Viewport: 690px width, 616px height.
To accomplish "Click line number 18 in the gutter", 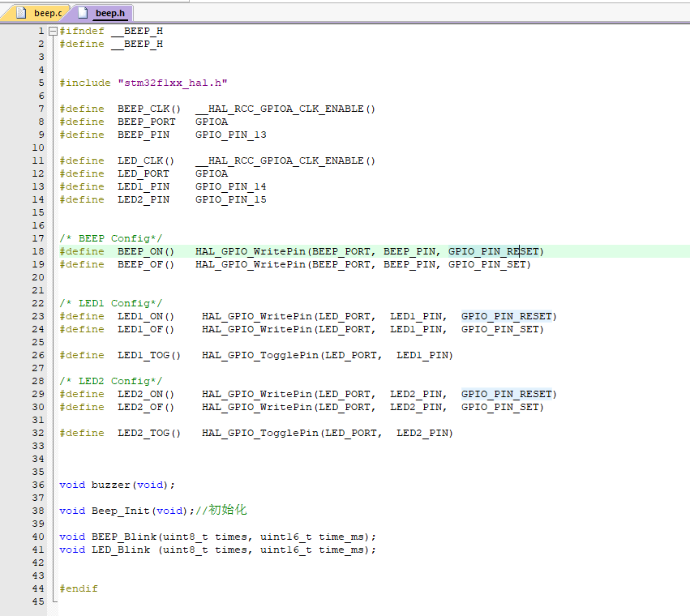I will click(40, 251).
